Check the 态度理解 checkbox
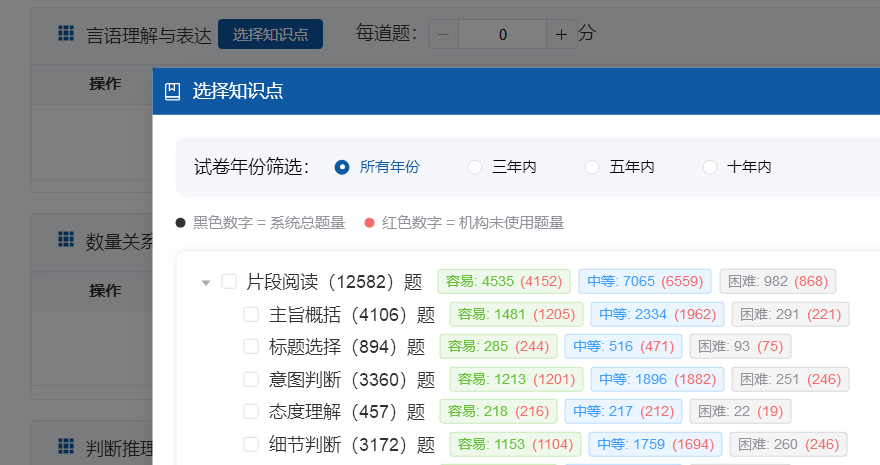The height and width of the screenshot is (465, 880). (x=251, y=412)
